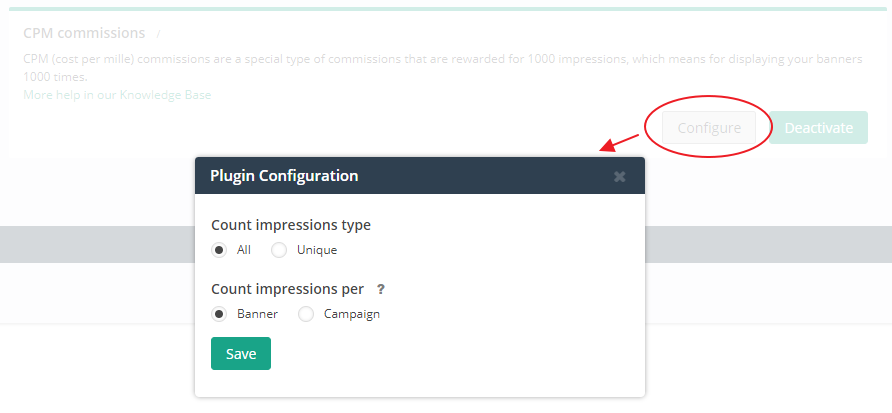Click the Plugin Configuration dialog title
Image resolution: width=892 pixels, height=413 pixels.
tap(284, 176)
